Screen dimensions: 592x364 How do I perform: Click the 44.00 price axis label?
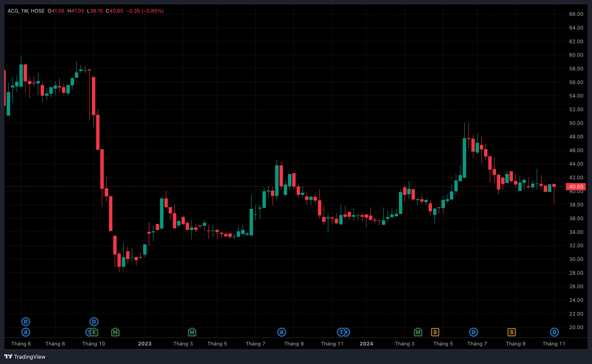576,164
